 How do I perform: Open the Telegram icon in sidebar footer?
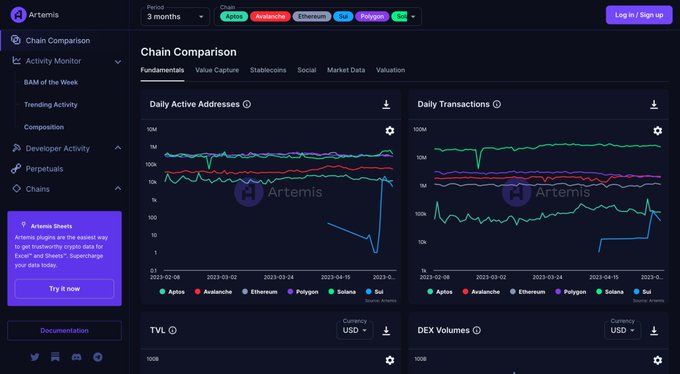98,357
